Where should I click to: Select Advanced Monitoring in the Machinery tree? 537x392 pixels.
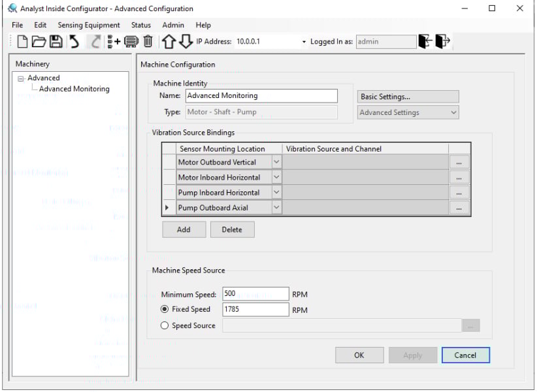pos(74,89)
